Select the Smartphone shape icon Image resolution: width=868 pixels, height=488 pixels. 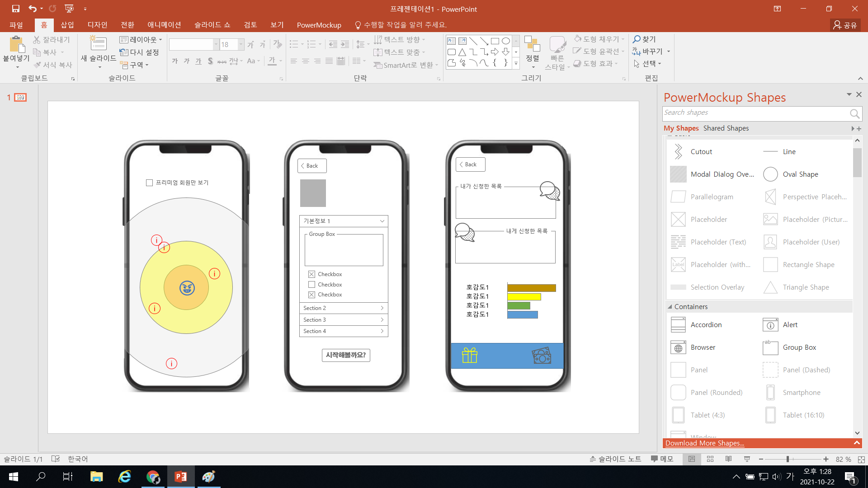770,392
